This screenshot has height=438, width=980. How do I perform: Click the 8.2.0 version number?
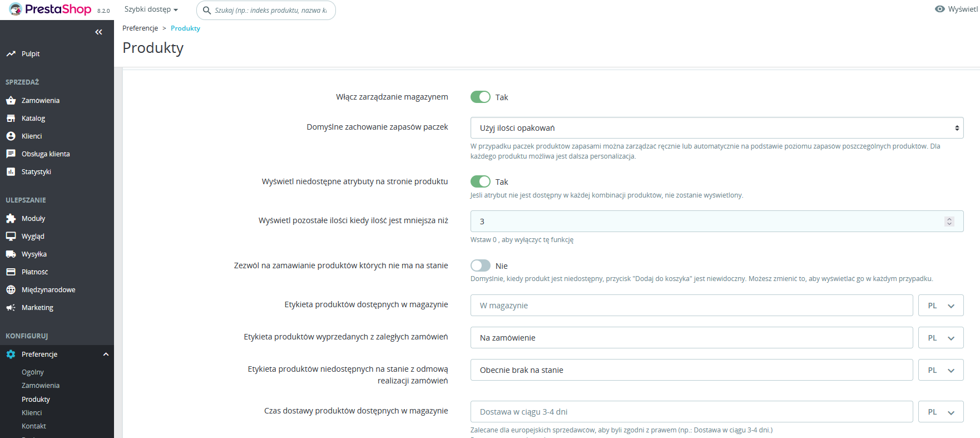[x=103, y=11]
